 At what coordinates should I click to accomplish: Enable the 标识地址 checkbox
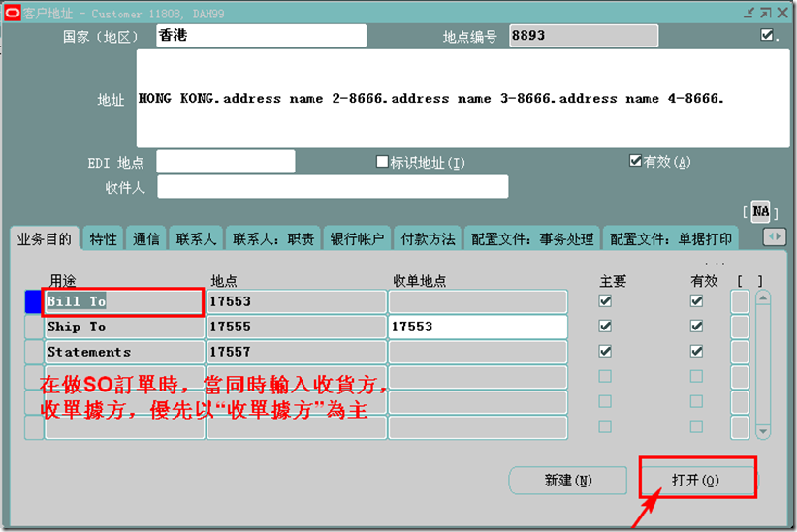(x=382, y=162)
